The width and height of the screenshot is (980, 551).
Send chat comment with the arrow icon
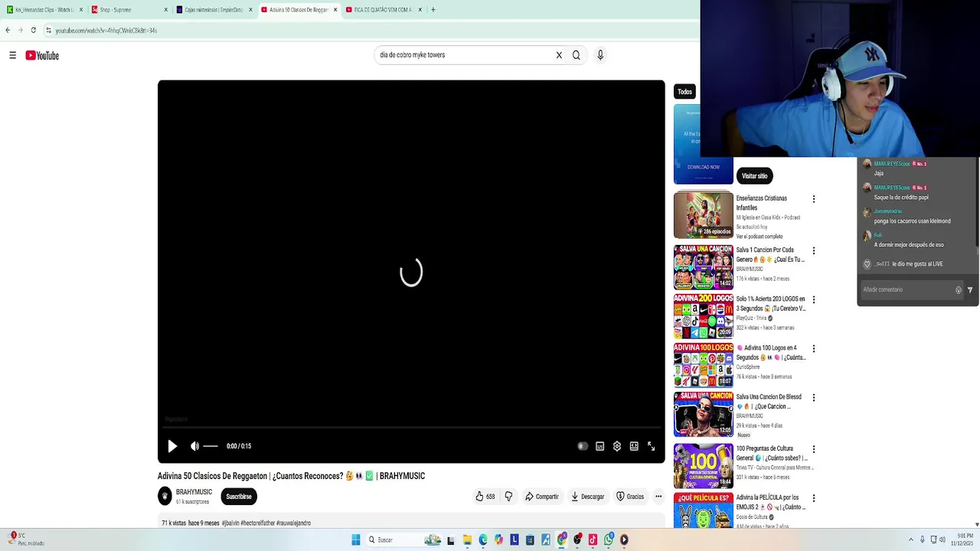tap(970, 290)
